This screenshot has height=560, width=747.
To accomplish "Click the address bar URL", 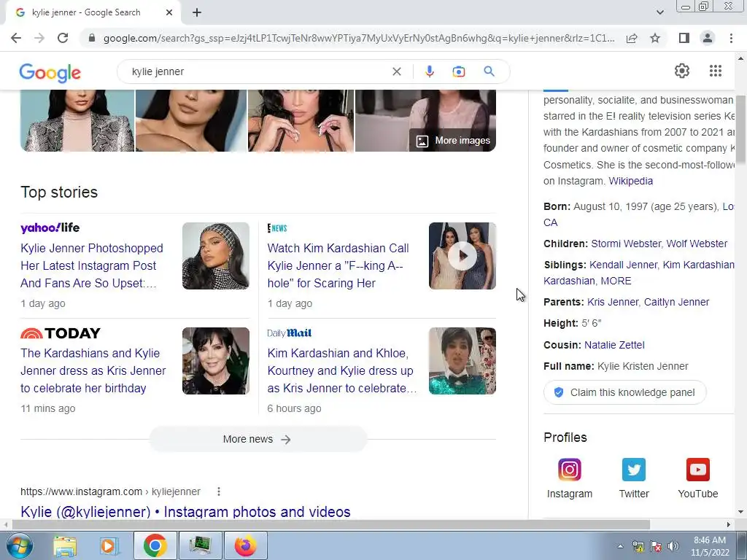I will click(x=358, y=38).
